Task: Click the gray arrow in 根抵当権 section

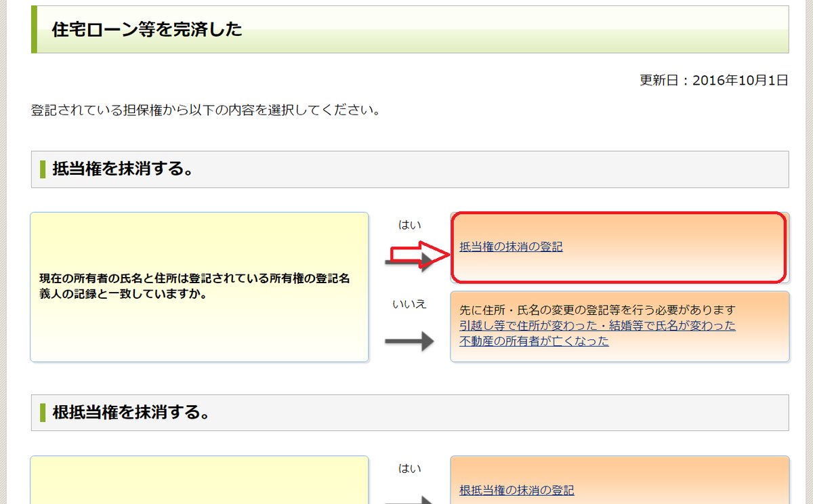Action: 409,500
